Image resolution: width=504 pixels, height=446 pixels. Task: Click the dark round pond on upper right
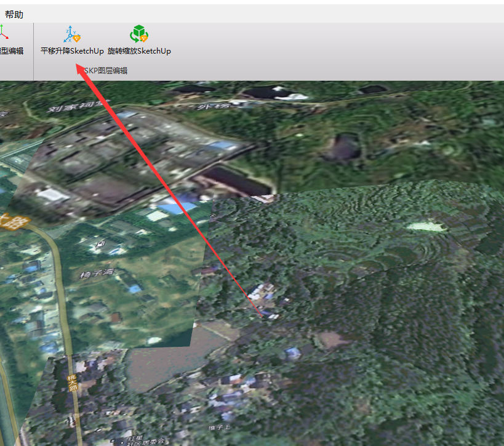(x=345, y=147)
